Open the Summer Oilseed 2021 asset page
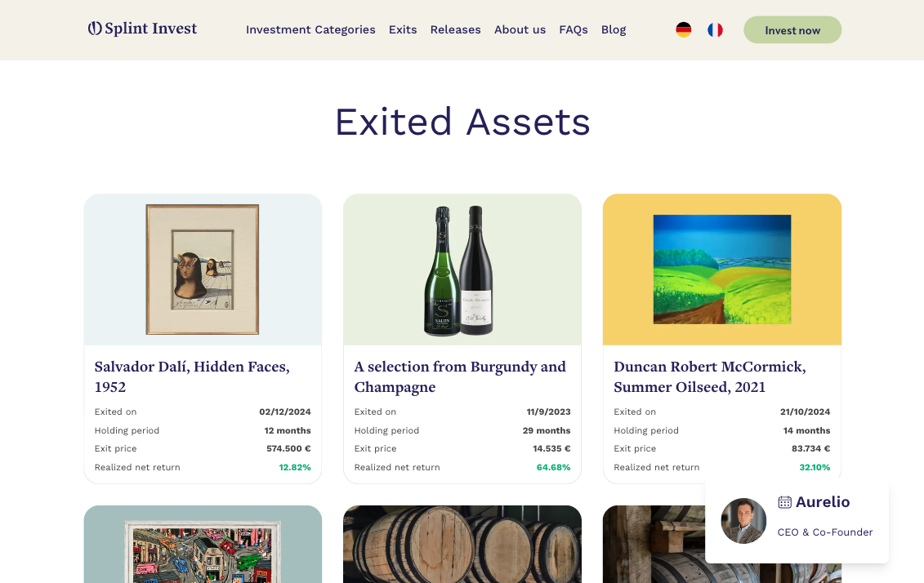924x583 pixels. tap(709, 376)
